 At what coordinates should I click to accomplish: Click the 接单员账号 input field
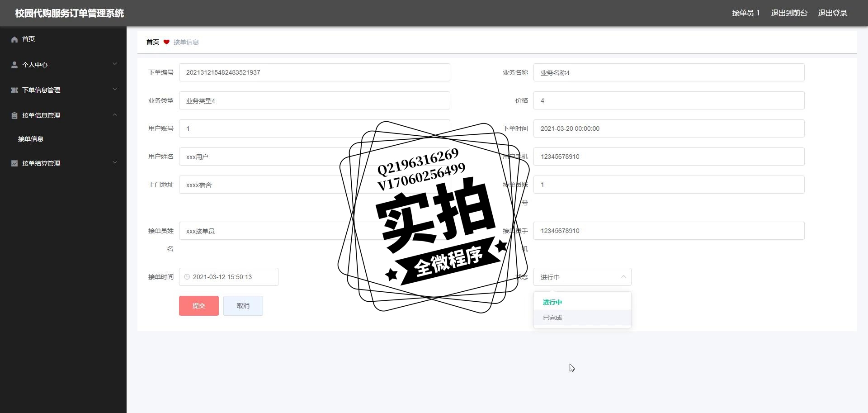(x=669, y=185)
